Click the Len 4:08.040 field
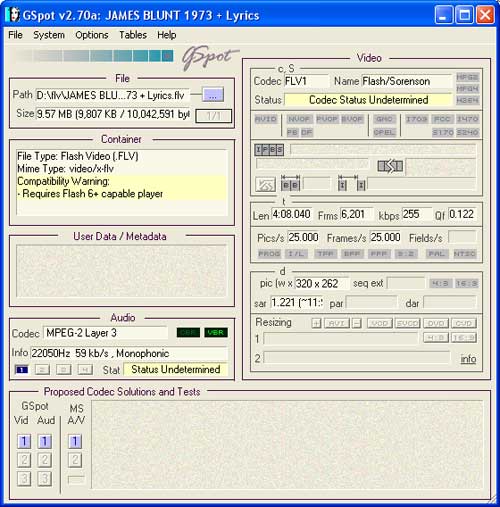This screenshot has width=500, height=507. [x=292, y=214]
